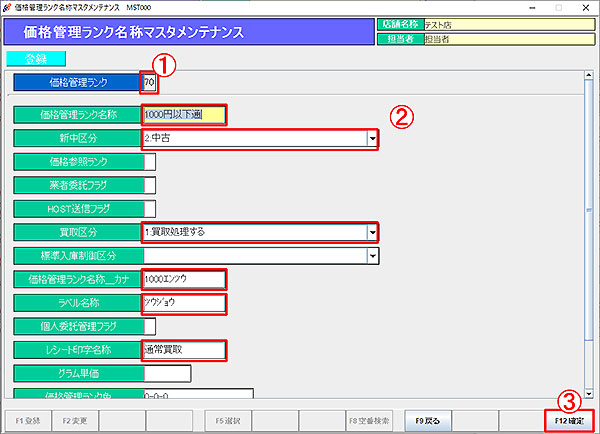This screenshot has height=434, width=600.
Task: Click the 価格管理ランク input field showing 70
Action: [x=149, y=82]
